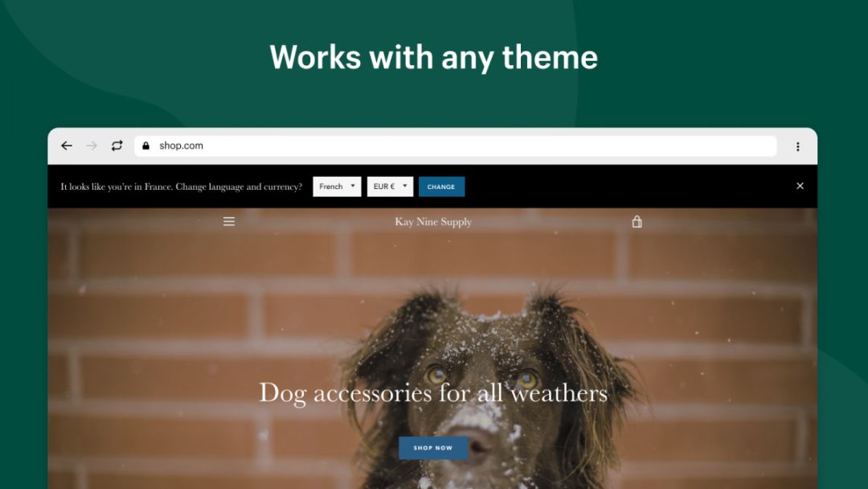Click the EUR € dropdown arrow
This screenshot has width=868, height=489.
[404, 186]
